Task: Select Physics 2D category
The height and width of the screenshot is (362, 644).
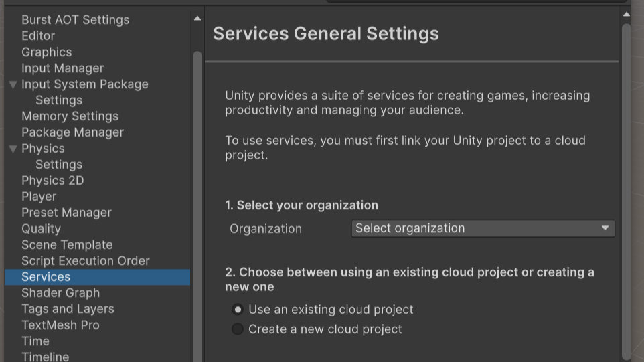Action: coord(52,181)
